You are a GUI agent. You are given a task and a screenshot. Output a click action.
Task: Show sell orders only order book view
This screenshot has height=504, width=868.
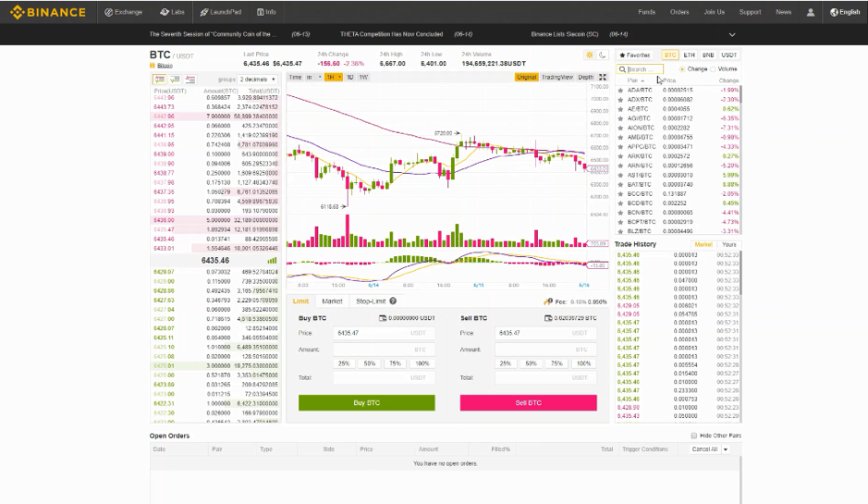pos(190,80)
